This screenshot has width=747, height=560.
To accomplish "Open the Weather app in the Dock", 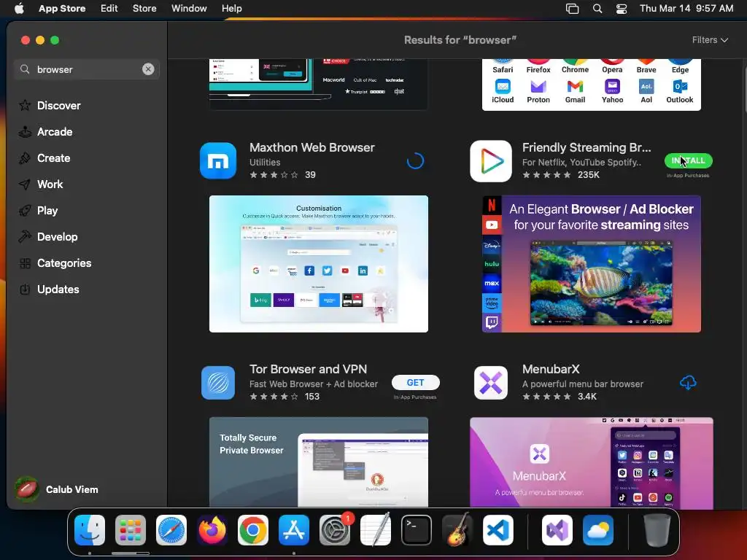I will pos(598,530).
